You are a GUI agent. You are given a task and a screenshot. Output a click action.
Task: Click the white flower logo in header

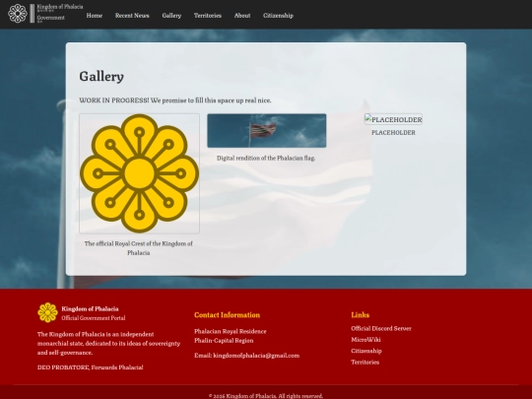tap(18, 14)
